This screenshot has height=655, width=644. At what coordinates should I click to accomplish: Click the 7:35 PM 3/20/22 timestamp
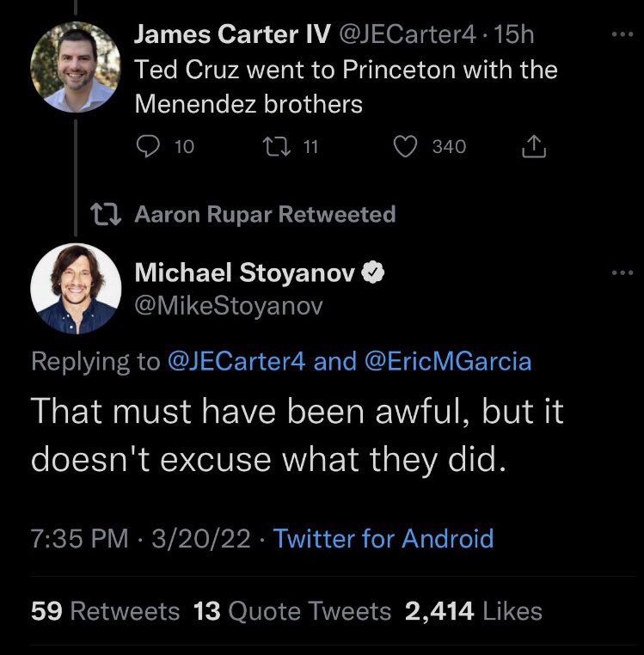coord(140,539)
